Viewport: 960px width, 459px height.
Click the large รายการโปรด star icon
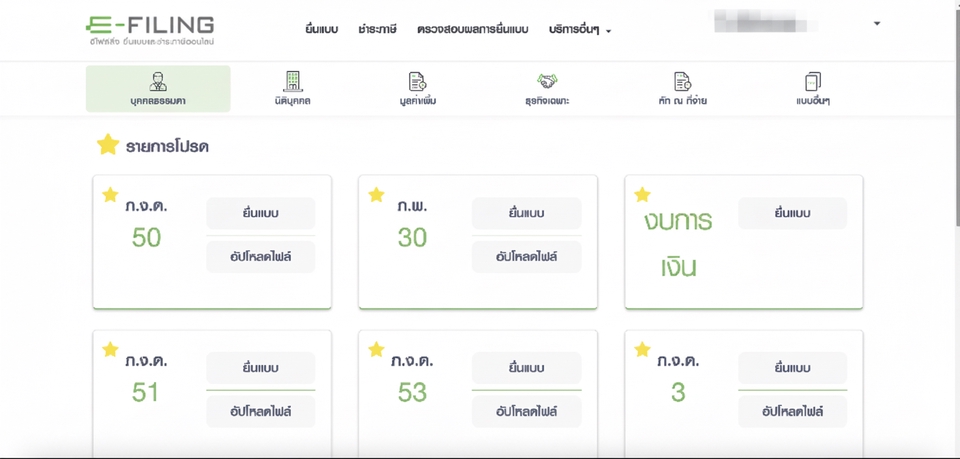pos(108,146)
